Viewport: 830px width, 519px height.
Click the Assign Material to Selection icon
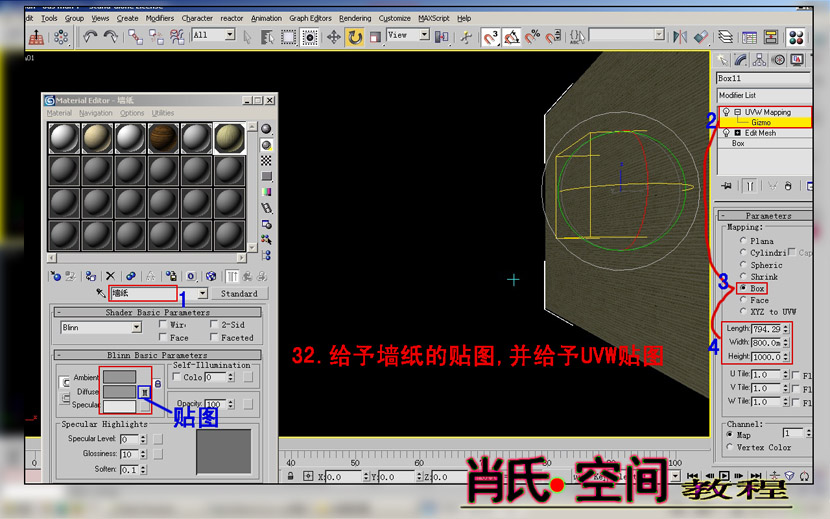(89, 276)
